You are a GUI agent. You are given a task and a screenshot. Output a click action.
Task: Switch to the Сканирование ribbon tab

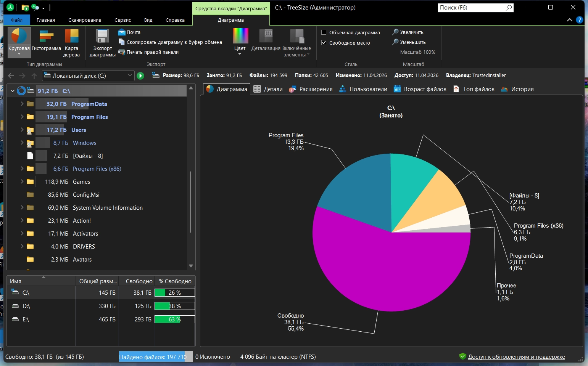pyautogui.click(x=85, y=20)
